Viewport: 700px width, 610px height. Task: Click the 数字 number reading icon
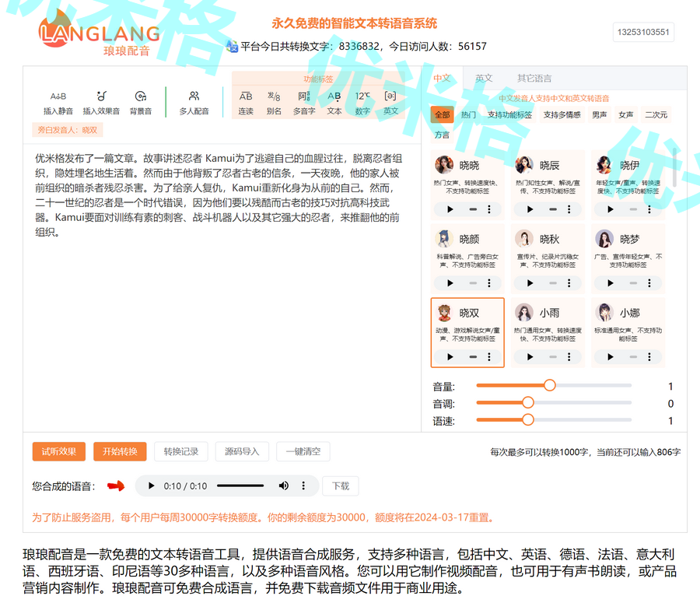pyautogui.click(x=362, y=96)
